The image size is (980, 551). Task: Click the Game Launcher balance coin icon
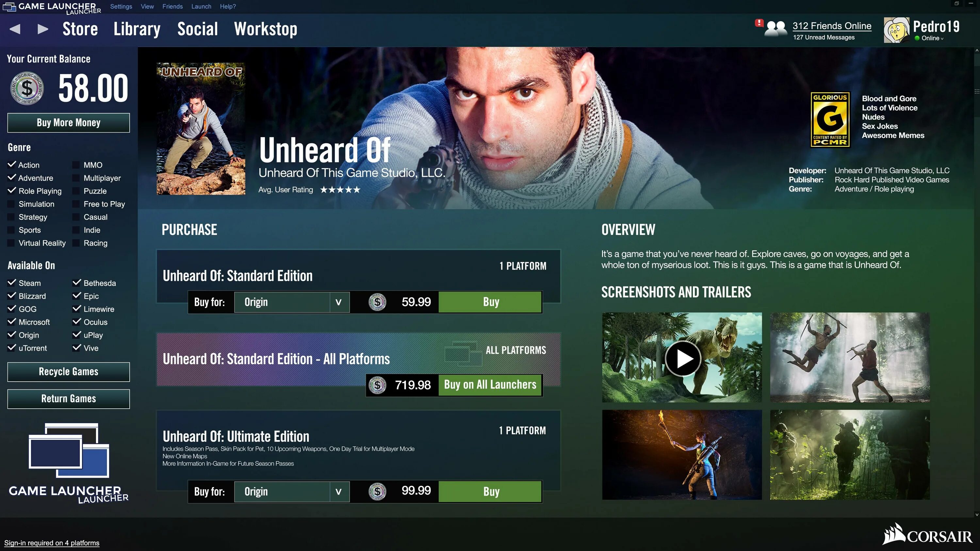(x=27, y=88)
